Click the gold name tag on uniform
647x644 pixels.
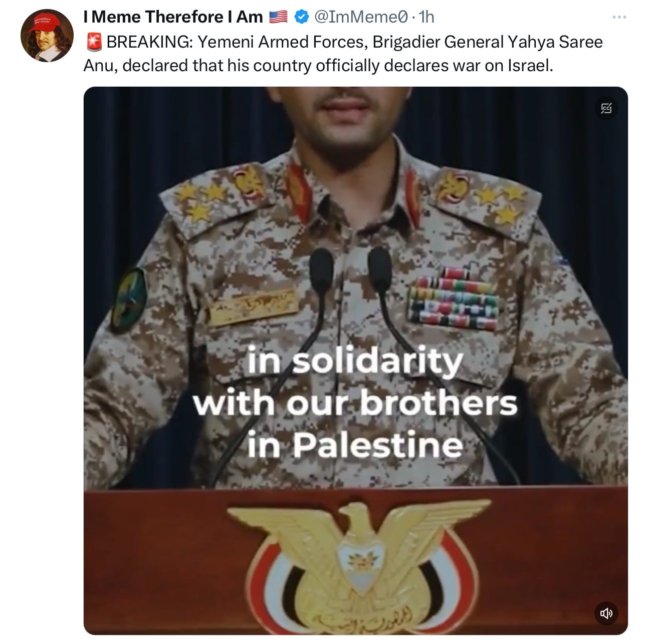tap(252, 306)
